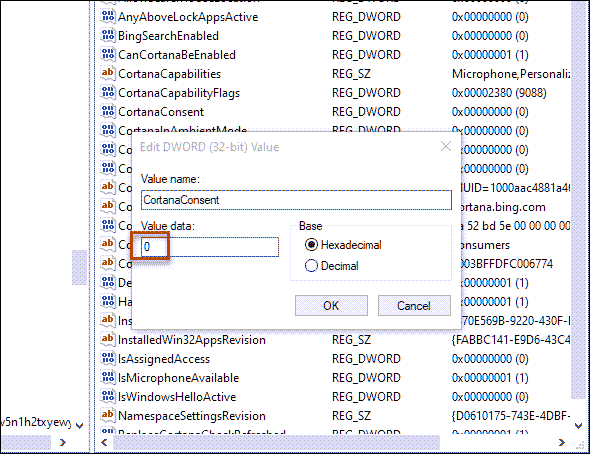Click the Value name field CortanaConsent
This screenshot has height=454, width=590.
296,200
